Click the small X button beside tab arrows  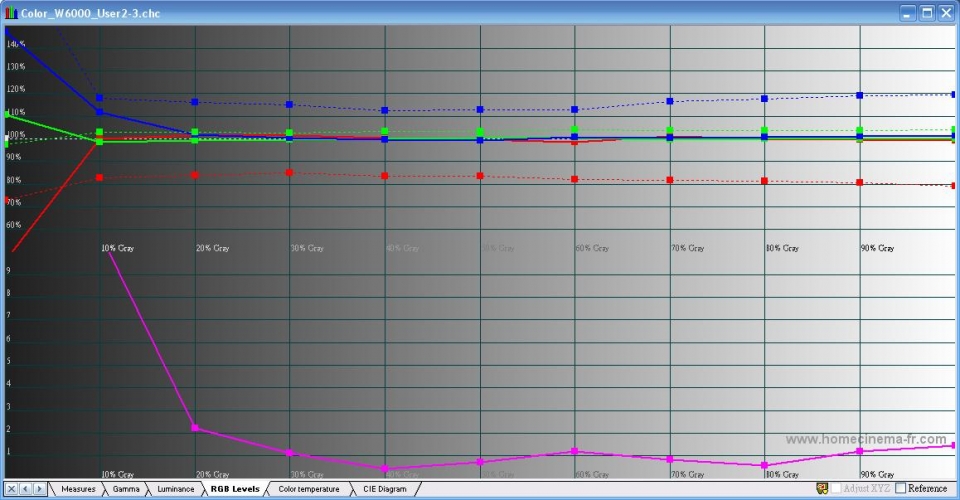[12, 489]
